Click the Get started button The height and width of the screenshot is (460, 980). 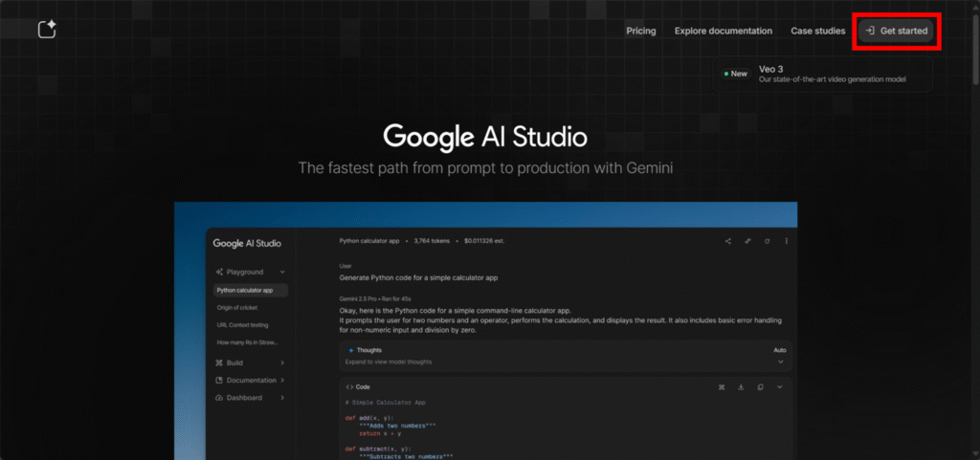coord(896,31)
